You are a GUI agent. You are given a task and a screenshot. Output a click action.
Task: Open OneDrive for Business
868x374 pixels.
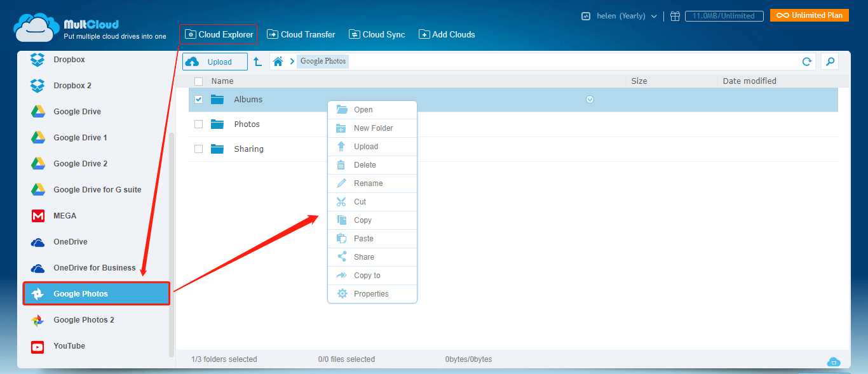95,268
